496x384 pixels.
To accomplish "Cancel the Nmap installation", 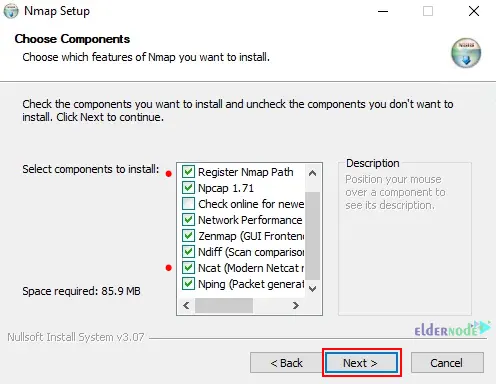I will [447, 363].
